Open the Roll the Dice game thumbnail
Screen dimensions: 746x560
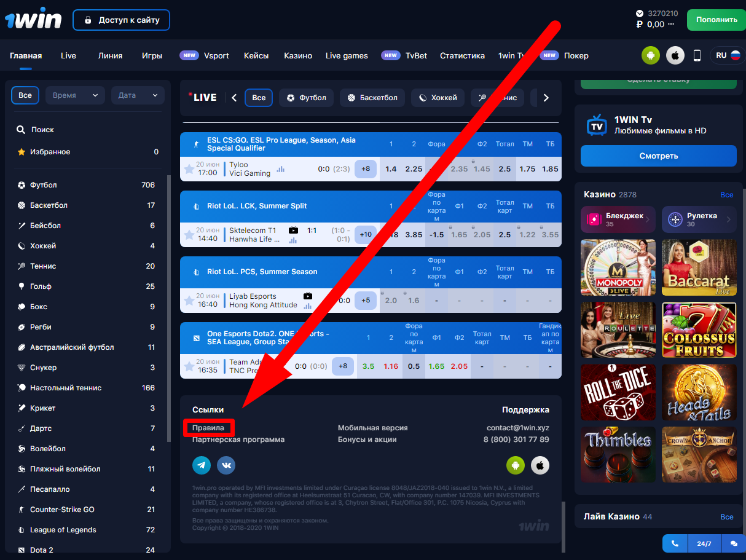click(618, 393)
